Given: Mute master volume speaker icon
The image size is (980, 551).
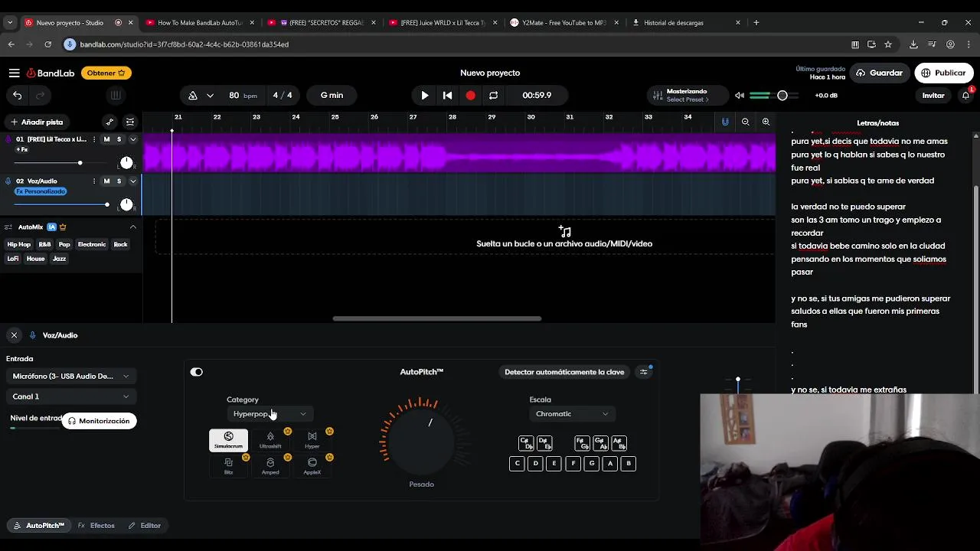Looking at the screenshot, I should point(740,96).
